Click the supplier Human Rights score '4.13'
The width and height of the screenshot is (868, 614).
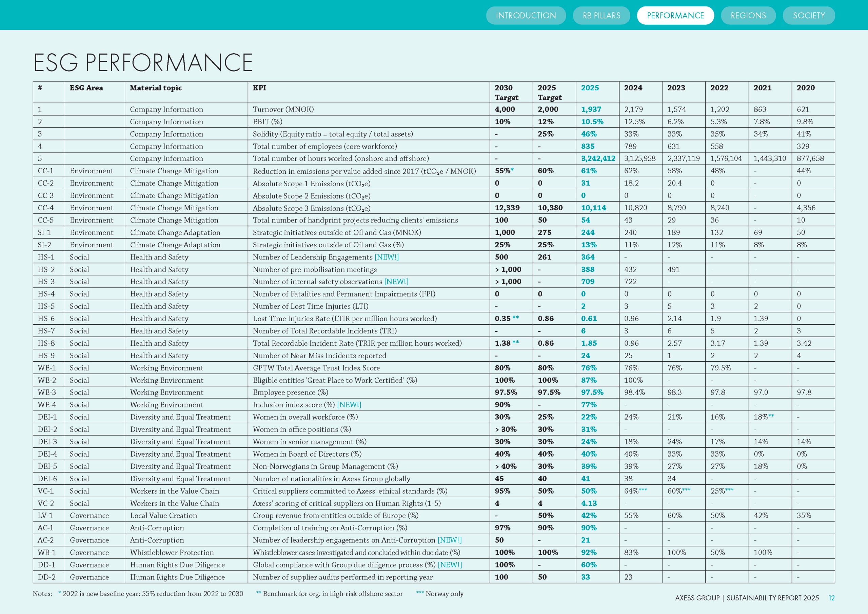[x=589, y=503]
